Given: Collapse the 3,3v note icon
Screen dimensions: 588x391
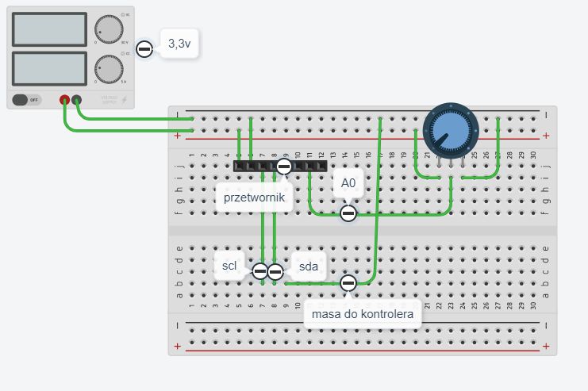Looking at the screenshot, I should pos(144,48).
